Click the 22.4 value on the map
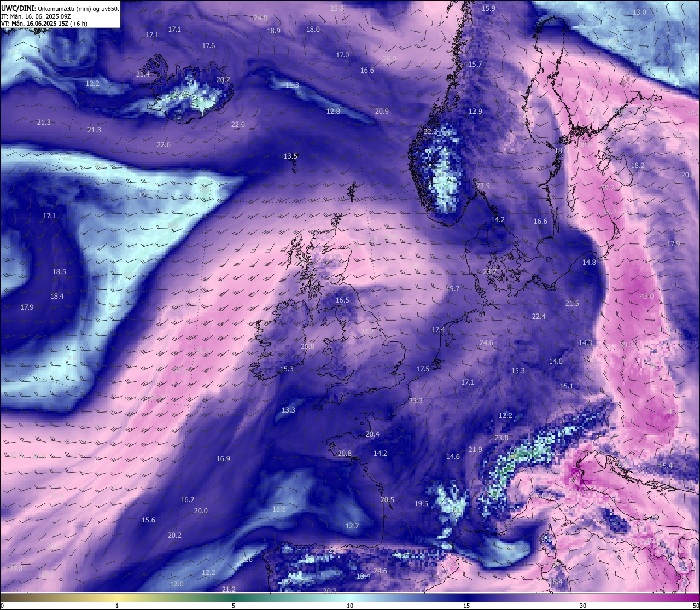This screenshot has width=700, height=610. [x=539, y=316]
